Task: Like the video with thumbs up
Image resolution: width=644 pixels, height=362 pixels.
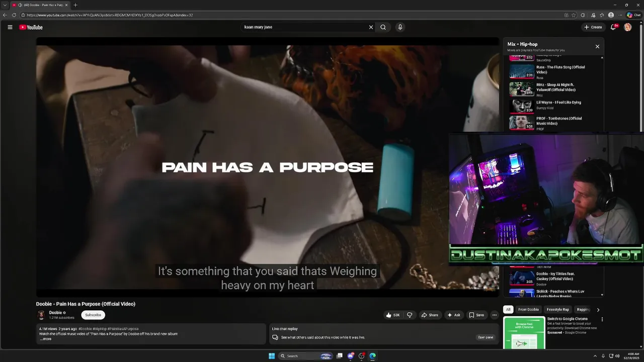Action: coord(393,315)
